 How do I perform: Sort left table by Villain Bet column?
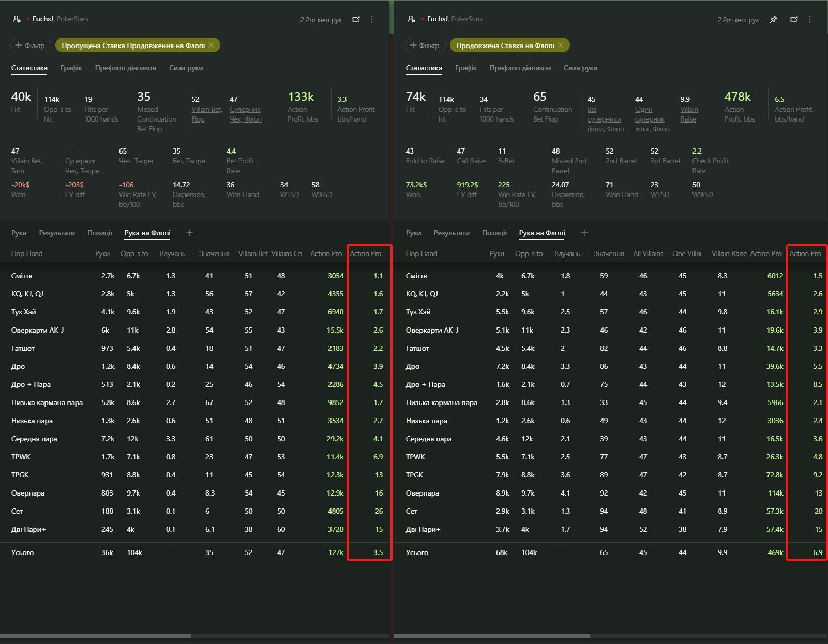coord(253,253)
